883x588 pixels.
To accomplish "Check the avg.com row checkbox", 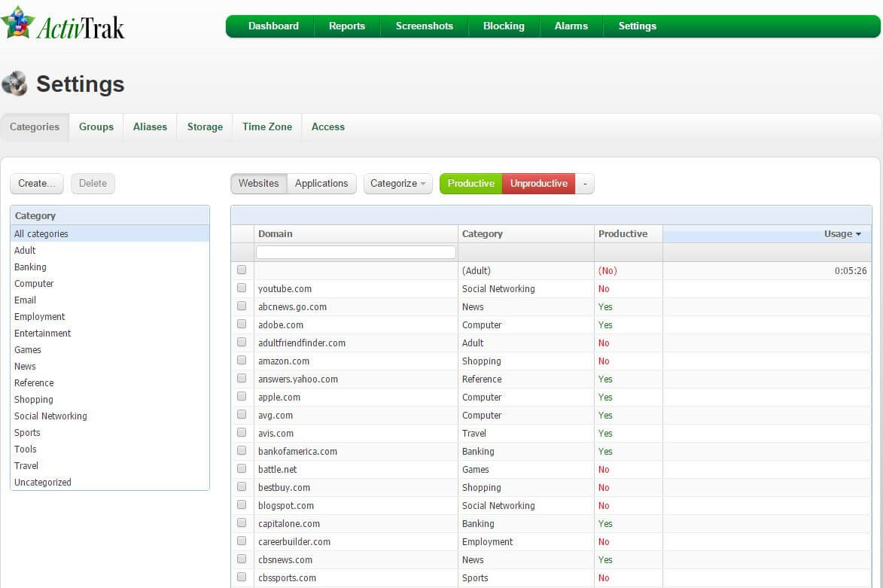I will pos(242,414).
